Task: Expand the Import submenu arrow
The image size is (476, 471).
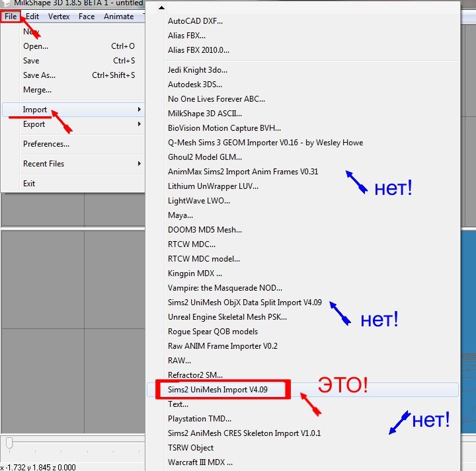Action: (x=139, y=110)
